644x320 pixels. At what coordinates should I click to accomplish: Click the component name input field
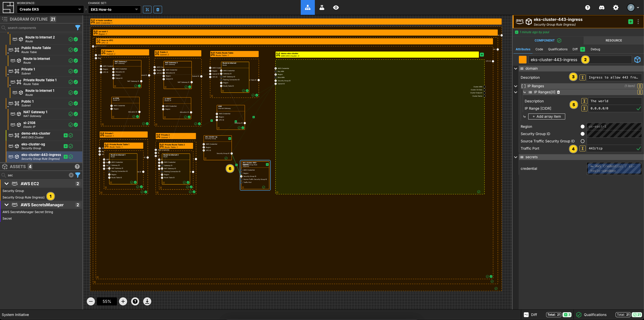(x=580, y=60)
